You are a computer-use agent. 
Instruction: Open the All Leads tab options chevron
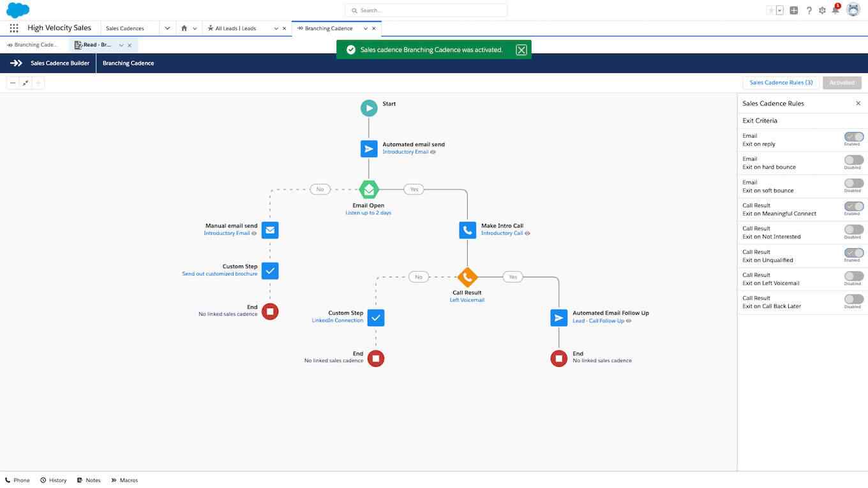pos(276,28)
